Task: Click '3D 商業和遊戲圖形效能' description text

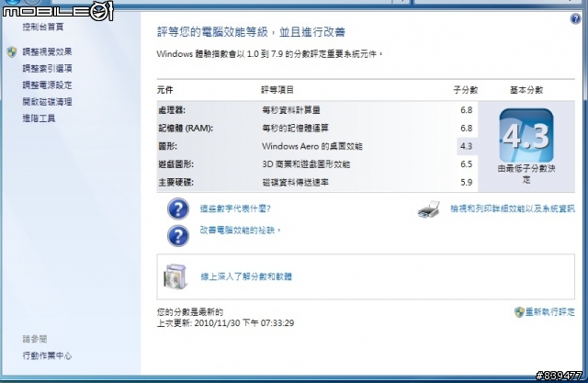Action: [306, 164]
